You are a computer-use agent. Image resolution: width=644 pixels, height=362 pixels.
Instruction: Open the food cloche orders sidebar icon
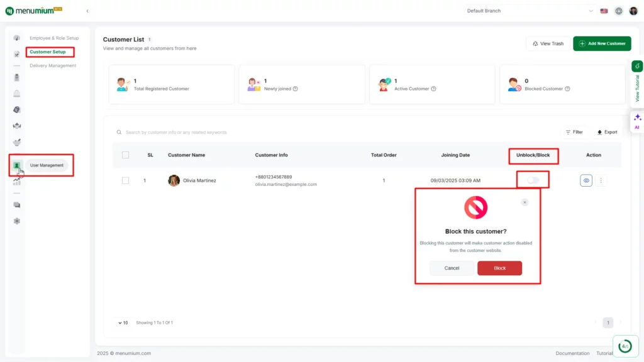17,94
